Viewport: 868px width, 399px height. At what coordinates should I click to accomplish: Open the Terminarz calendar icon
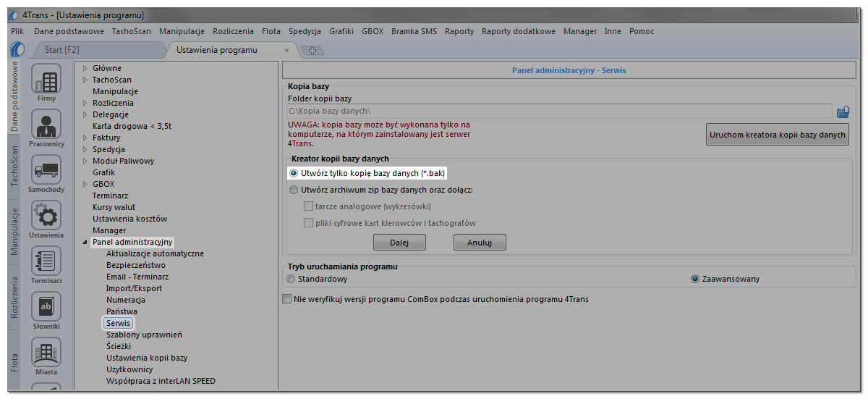46,262
